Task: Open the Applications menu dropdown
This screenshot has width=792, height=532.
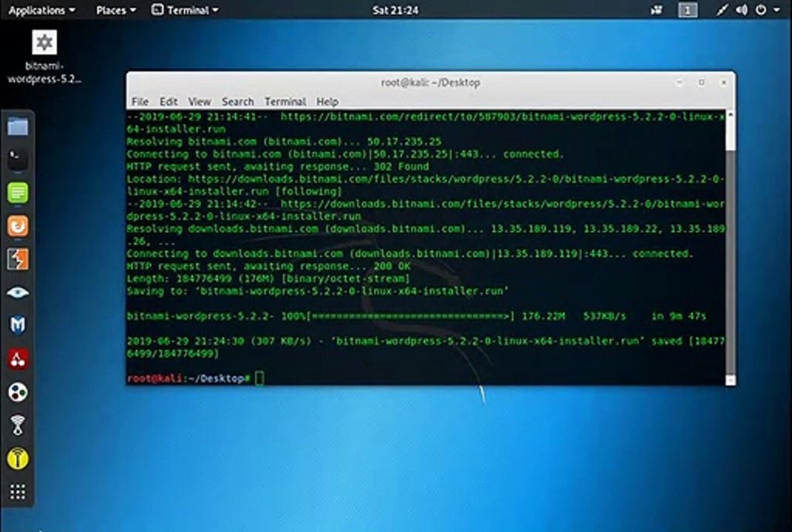Action: click(x=41, y=10)
